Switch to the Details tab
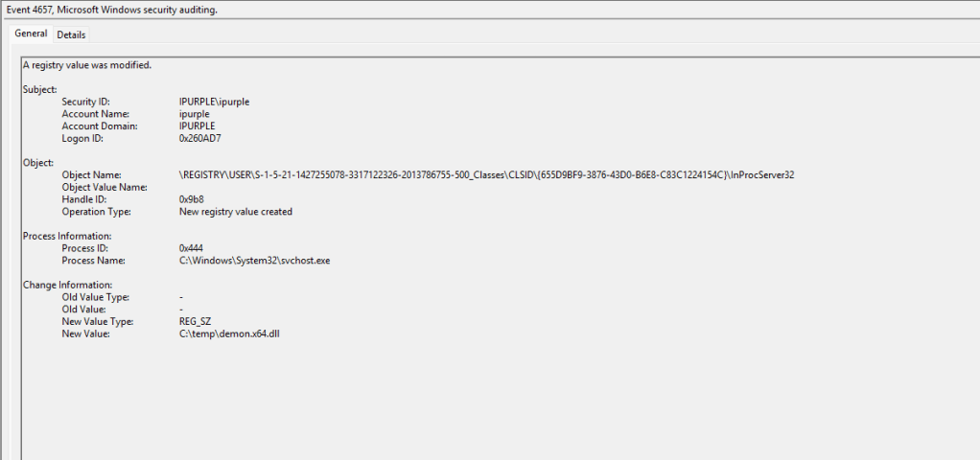Image resolution: width=980 pixels, height=460 pixels. 71,34
